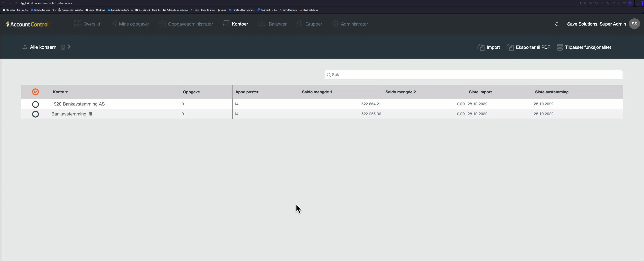Open the 1920 Bankavstemming AS account
Screen dimensions: 644x261
point(78,104)
